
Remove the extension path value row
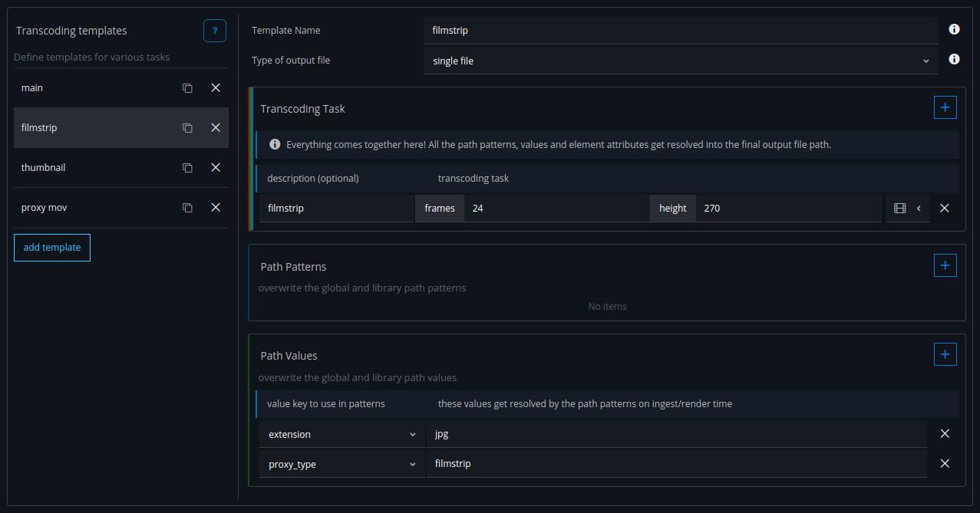tap(945, 434)
